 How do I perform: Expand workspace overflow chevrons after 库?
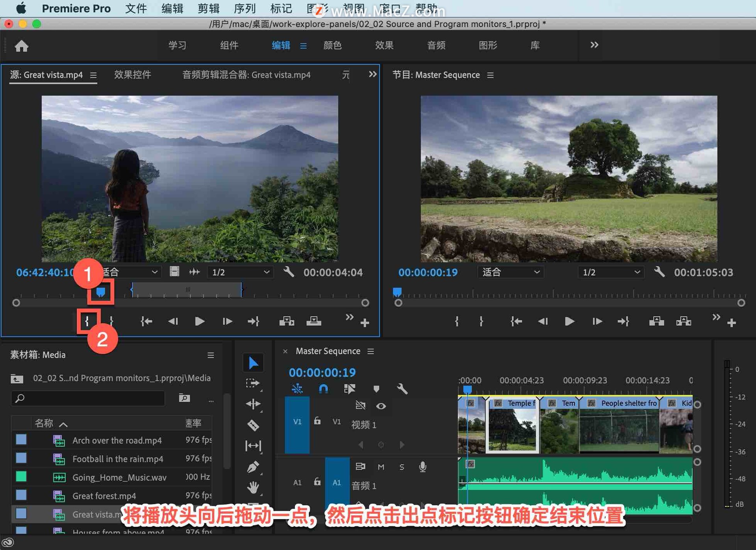tap(594, 45)
